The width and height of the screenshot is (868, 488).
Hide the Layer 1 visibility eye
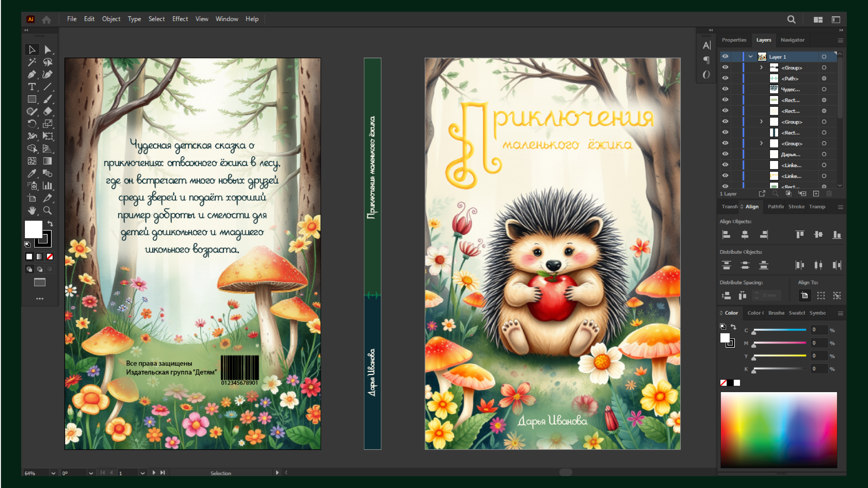tap(726, 57)
